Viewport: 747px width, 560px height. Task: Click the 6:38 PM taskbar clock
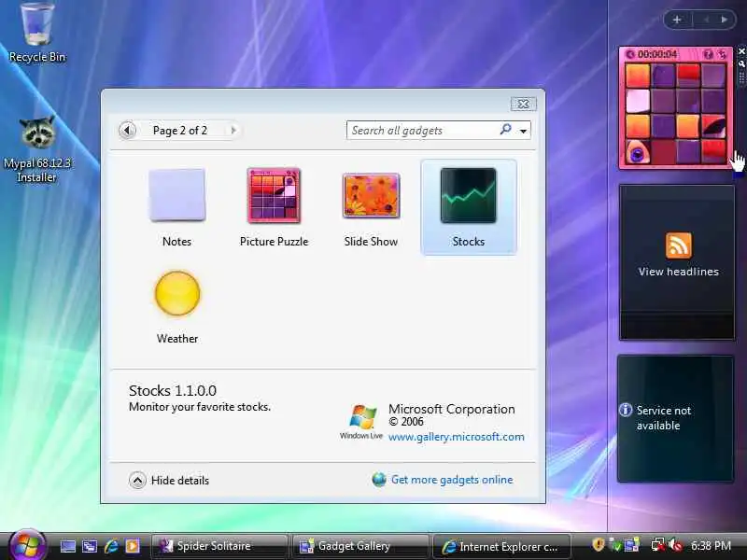pos(711,546)
